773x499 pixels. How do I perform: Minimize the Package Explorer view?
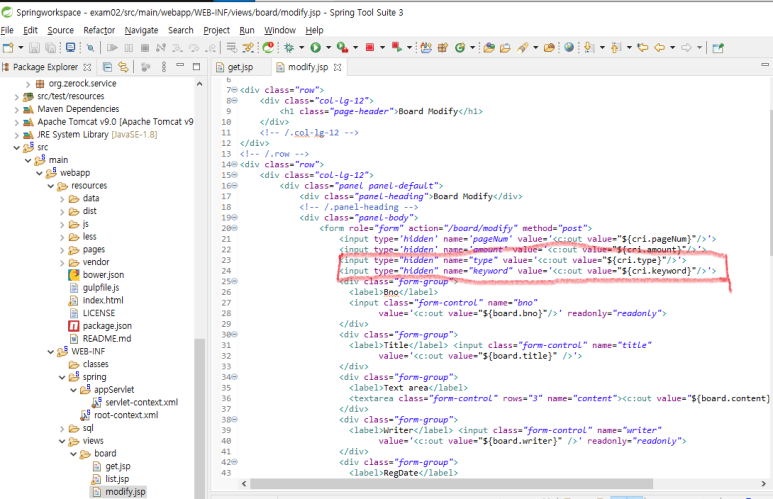point(180,65)
